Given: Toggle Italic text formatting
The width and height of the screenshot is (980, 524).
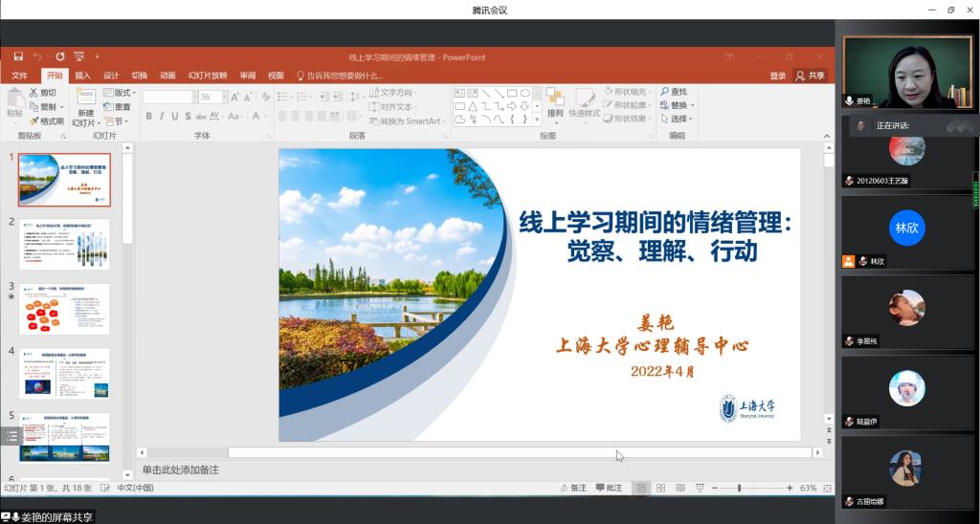Looking at the screenshot, I should point(161,117).
